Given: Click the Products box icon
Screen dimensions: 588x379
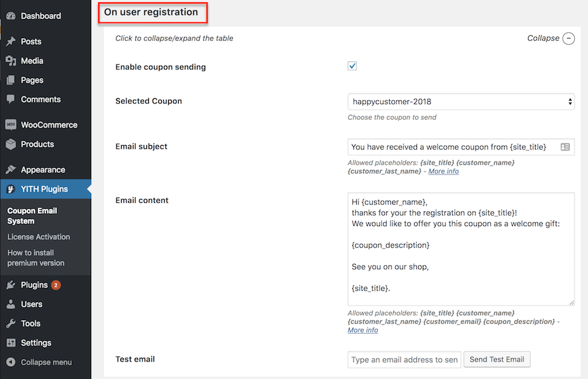Looking at the screenshot, I should (x=11, y=144).
